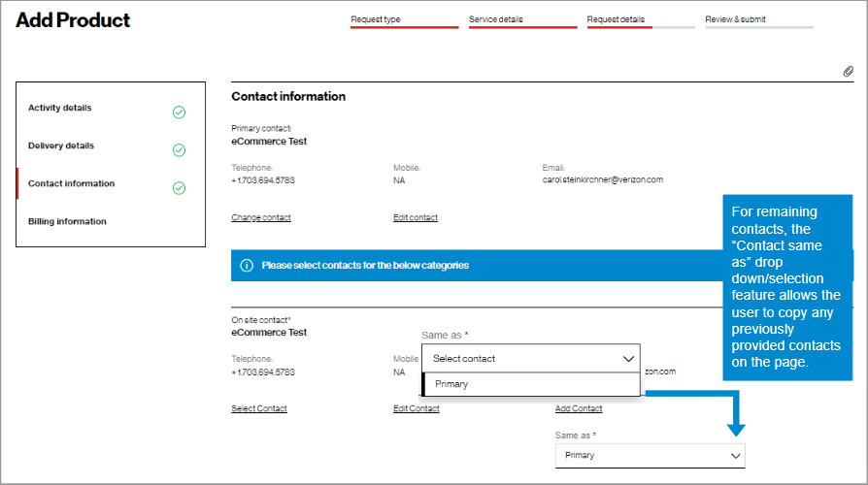Click the Contact information green checkmark icon
The image size is (868, 485).
[179, 188]
